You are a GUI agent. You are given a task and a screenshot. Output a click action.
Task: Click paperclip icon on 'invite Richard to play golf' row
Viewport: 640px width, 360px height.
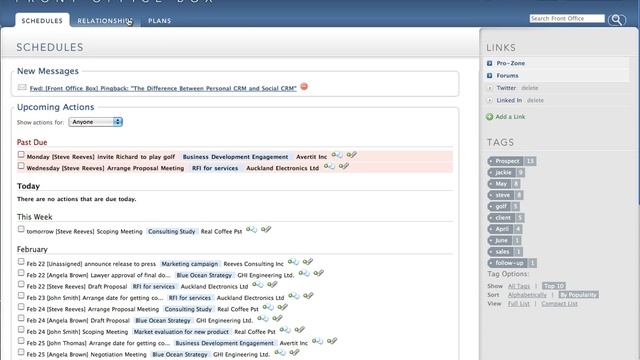pyautogui.click(x=351, y=155)
